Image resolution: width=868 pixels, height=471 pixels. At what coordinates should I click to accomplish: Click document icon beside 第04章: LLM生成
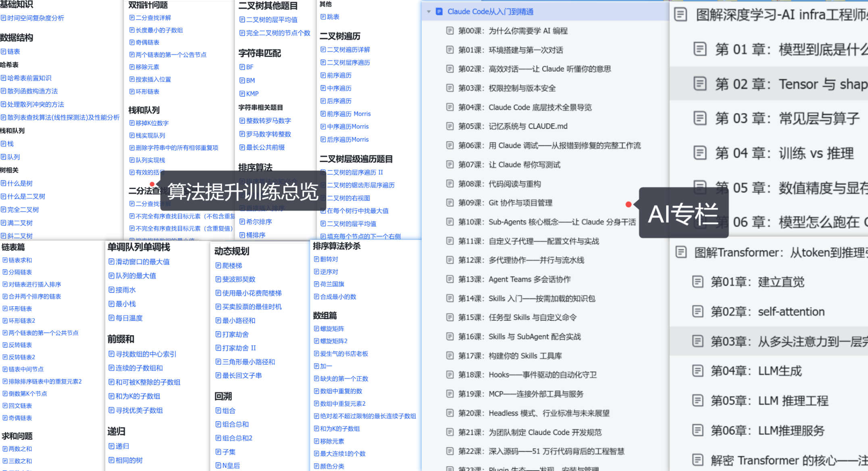[x=698, y=371]
